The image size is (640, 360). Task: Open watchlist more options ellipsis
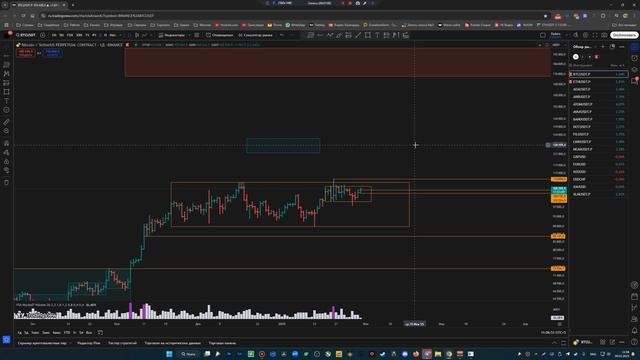622,47
